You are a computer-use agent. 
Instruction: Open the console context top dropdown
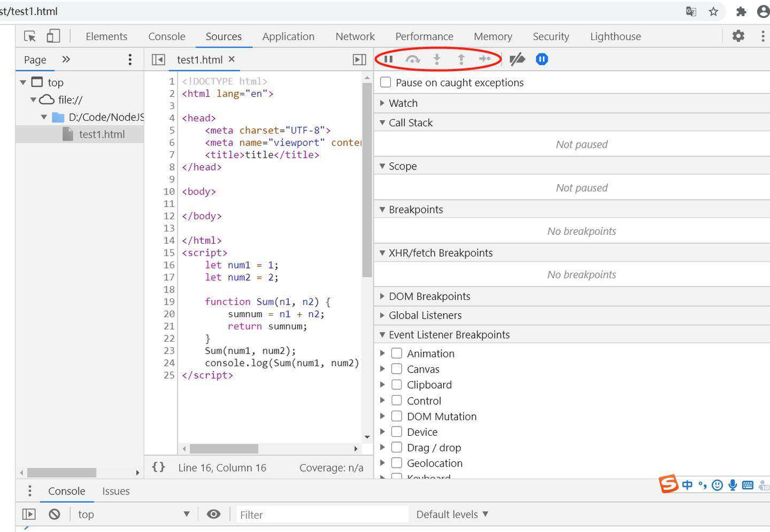tap(134, 514)
